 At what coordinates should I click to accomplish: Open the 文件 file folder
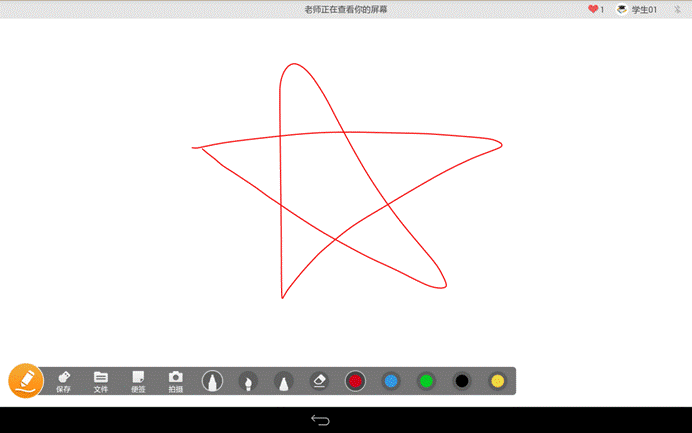[101, 382]
